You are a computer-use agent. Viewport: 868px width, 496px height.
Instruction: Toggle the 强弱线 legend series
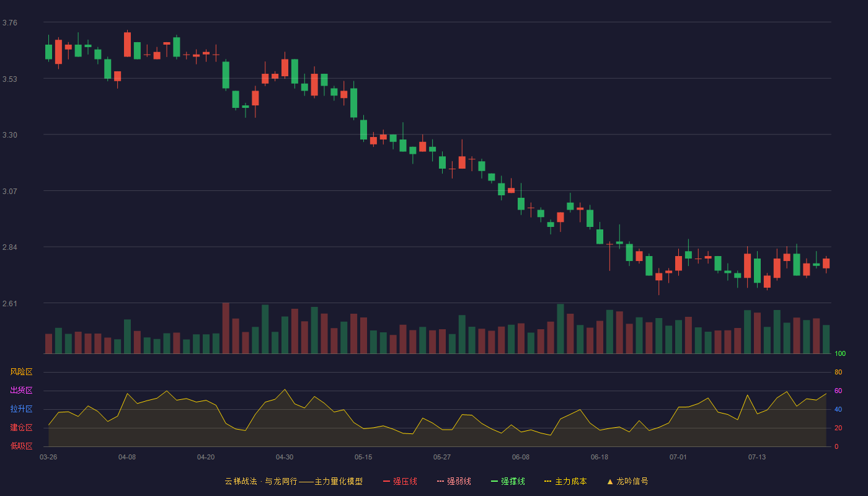(x=454, y=481)
